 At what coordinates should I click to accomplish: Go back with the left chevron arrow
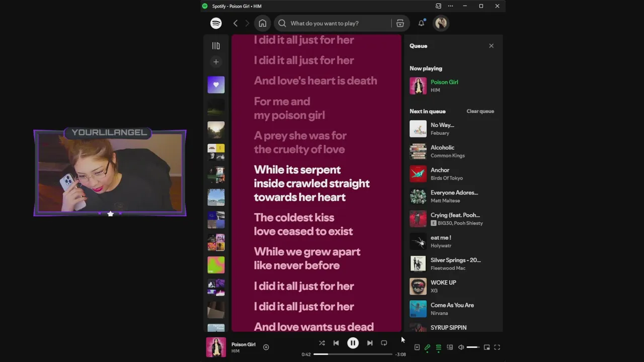235,23
